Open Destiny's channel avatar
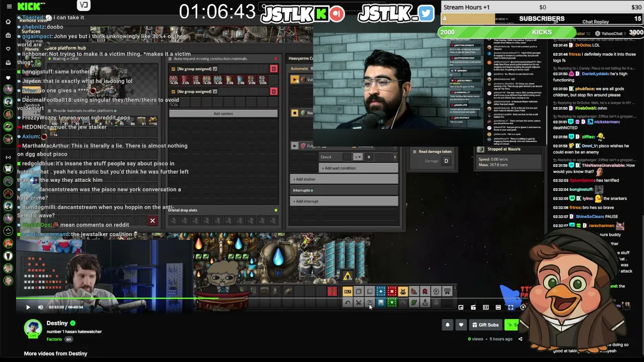Viewport: 644px width, 362px height. click(x=33, y=328)
